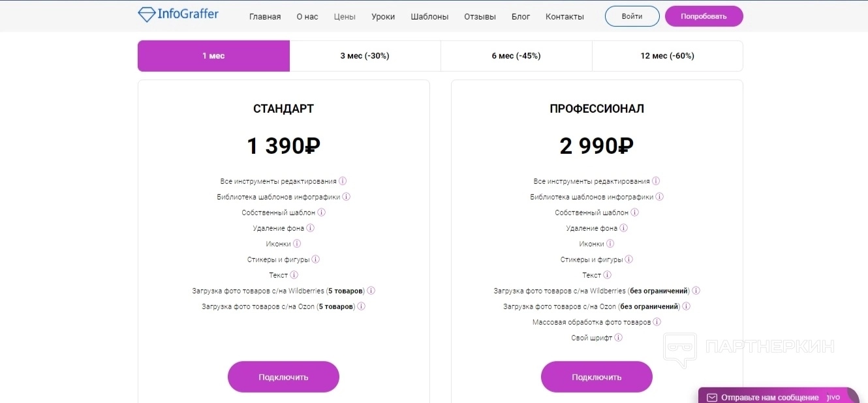Click info icon beside Standard's "Удаление фона"
Viewport: 868px width, 403px height.
(x=311, y=228)
